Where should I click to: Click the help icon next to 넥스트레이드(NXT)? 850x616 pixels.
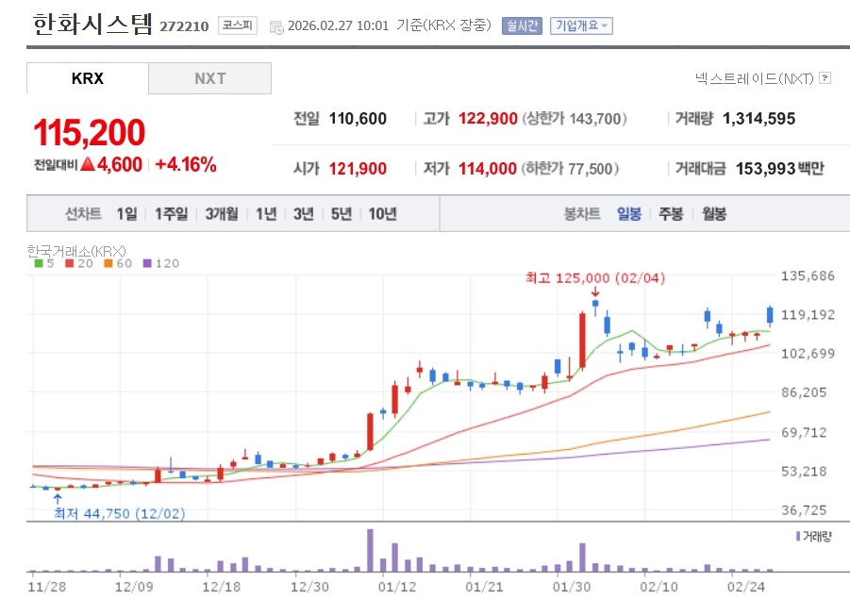(825, 78)
